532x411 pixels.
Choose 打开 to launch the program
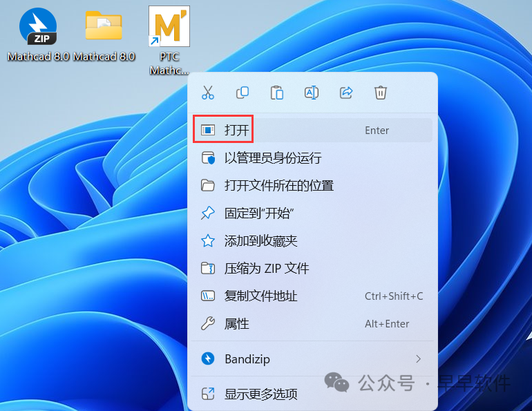tap(312, 131)
